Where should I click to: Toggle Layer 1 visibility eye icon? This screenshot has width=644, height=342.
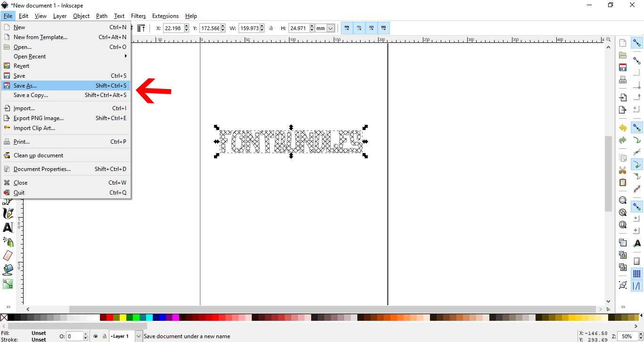(x=96, y=336)
